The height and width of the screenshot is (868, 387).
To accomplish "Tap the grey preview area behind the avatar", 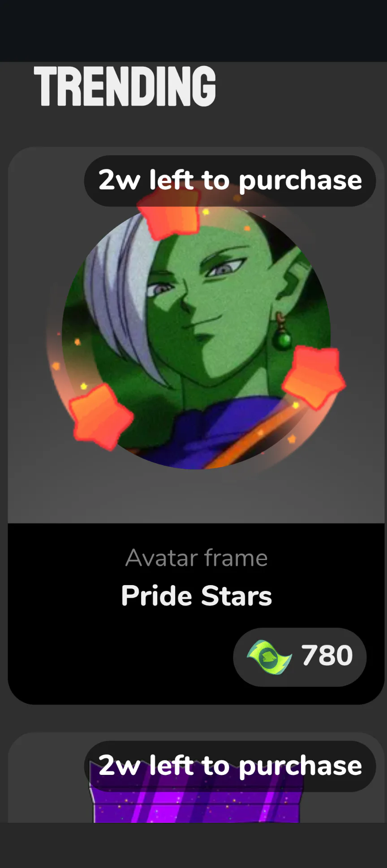I will click(196, 497).
